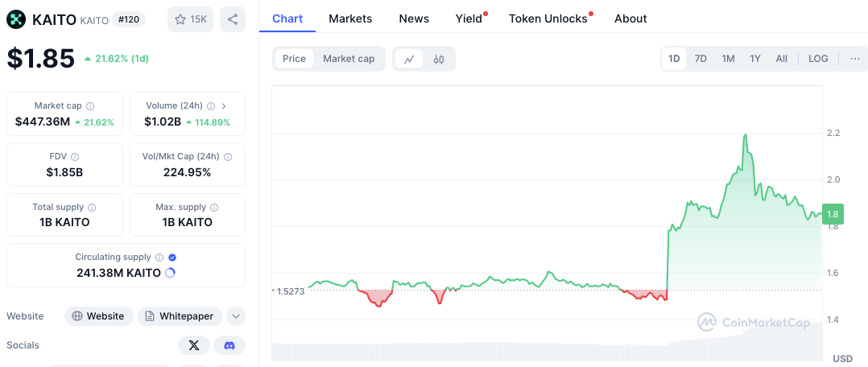Click the #120 rank badge
Image resolution: width=868 pixels, height=367 pixels.
(129, 19)
